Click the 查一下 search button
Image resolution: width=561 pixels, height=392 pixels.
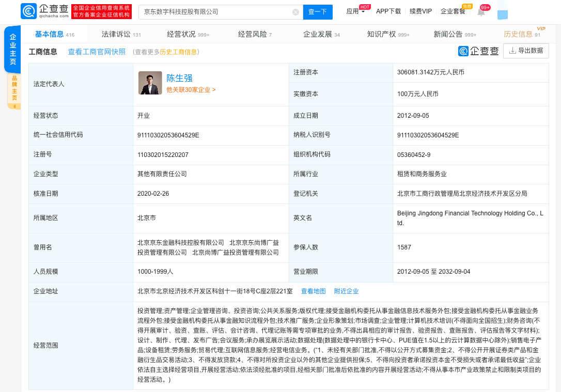(x=318, y=12)
